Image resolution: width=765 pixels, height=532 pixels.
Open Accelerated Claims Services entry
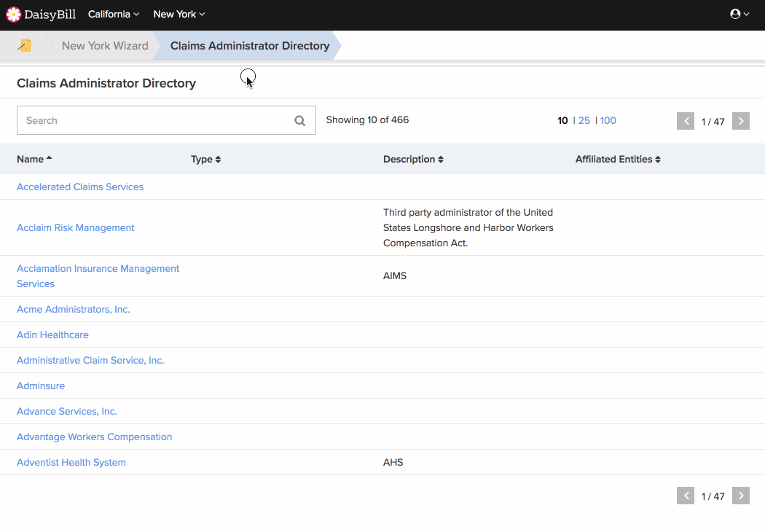pyautogui.click(x=80, y=187)
